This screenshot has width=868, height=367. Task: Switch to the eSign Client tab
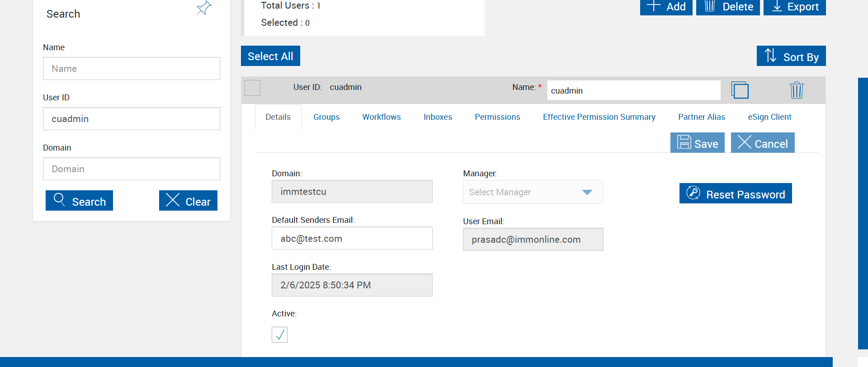pyautogui.click(x=769, y=117)
